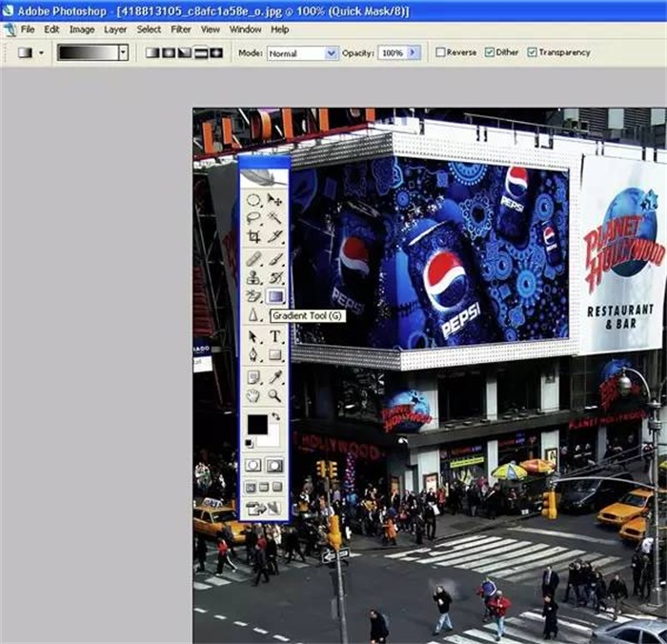
Task: Click the Opacity 100% input field
Action: point(393,52)
